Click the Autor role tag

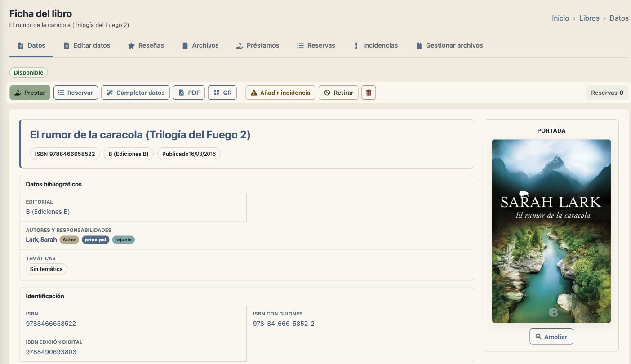69,240
